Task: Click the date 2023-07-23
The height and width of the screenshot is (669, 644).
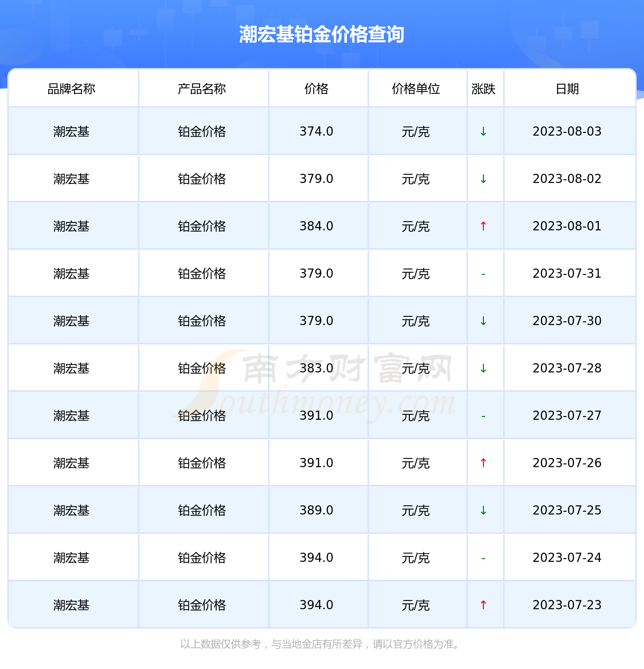Action: 567,605
